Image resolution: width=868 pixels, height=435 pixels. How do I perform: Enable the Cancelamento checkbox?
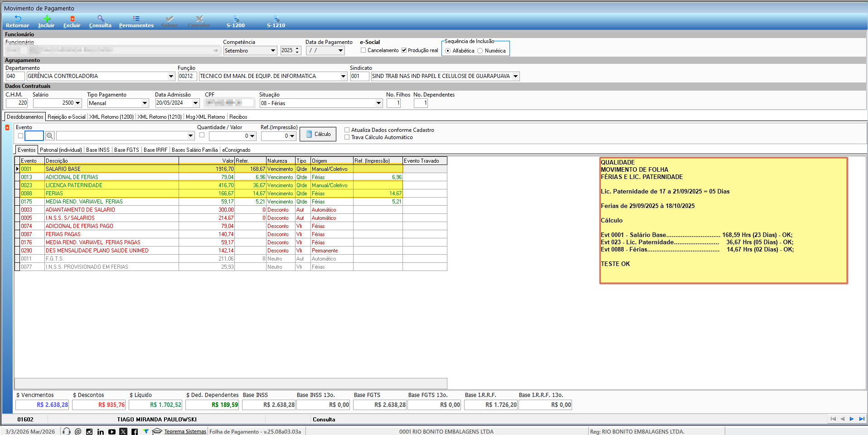364,50
